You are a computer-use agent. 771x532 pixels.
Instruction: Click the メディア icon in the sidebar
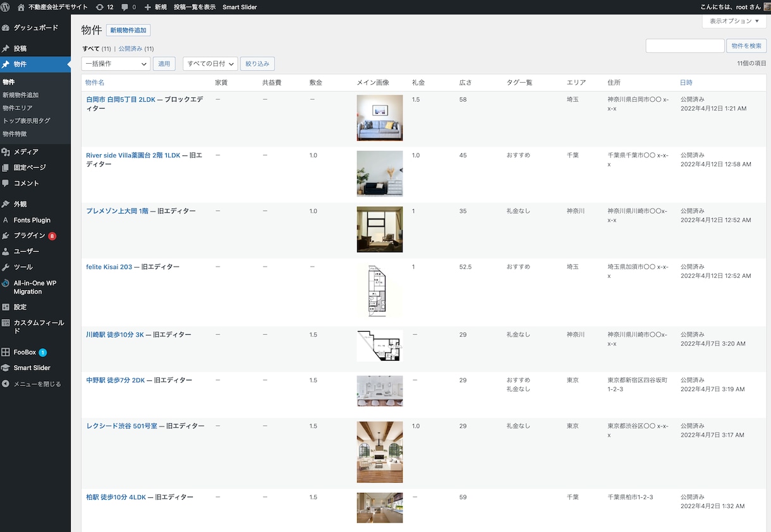click(x=6, y=152)
